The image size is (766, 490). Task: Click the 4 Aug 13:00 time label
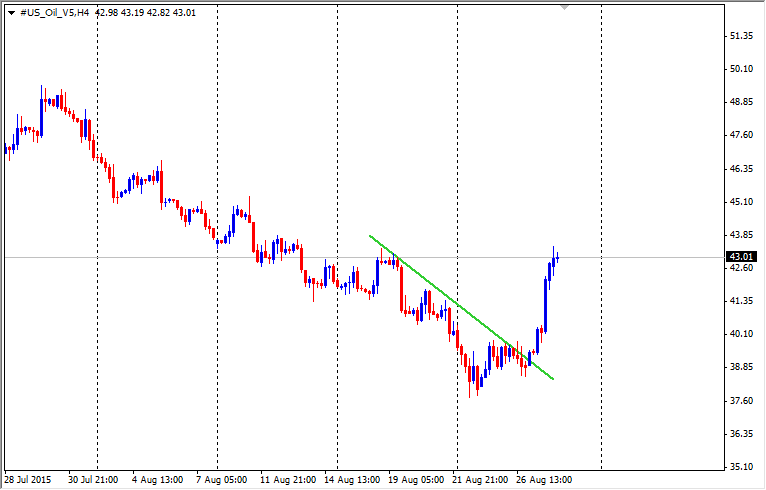tap(157, 479)
